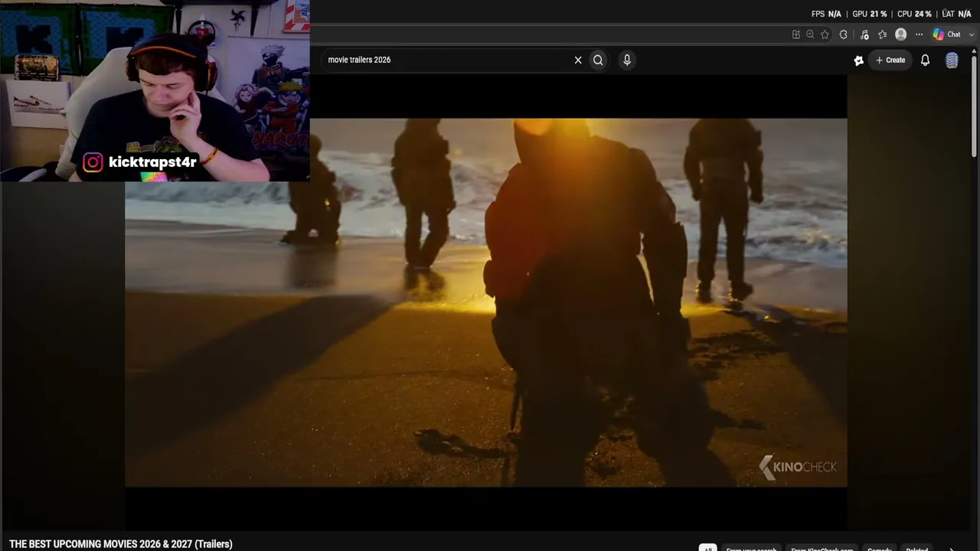Open the browser settings and more menu
The height and width of the screenshot is (551, 980).
point(919,34)
